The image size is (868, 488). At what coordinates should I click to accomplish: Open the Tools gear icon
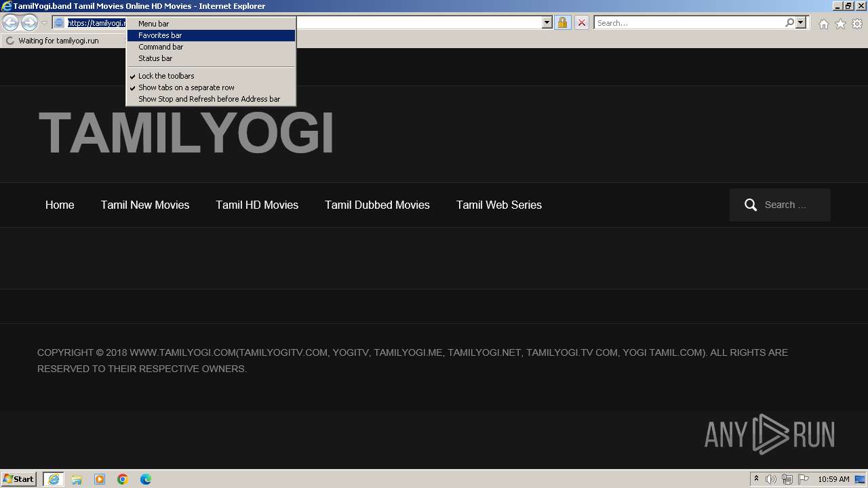pyautogui.click(x=857, y=24)
